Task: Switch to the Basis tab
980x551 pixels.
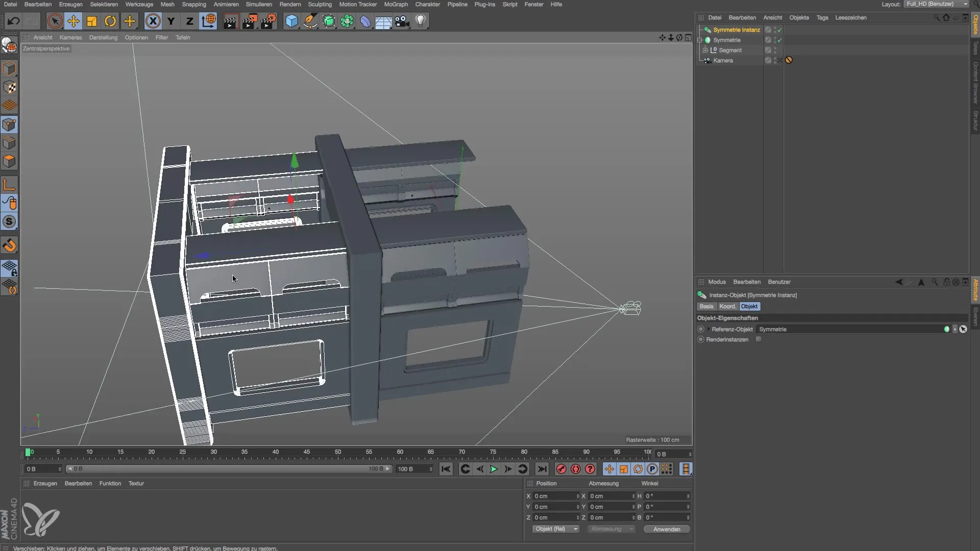Action: [x=706, y=306]
